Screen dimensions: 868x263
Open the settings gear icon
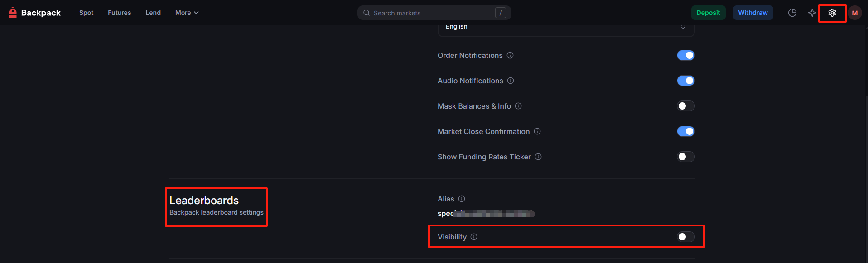(x=832, y=13)
